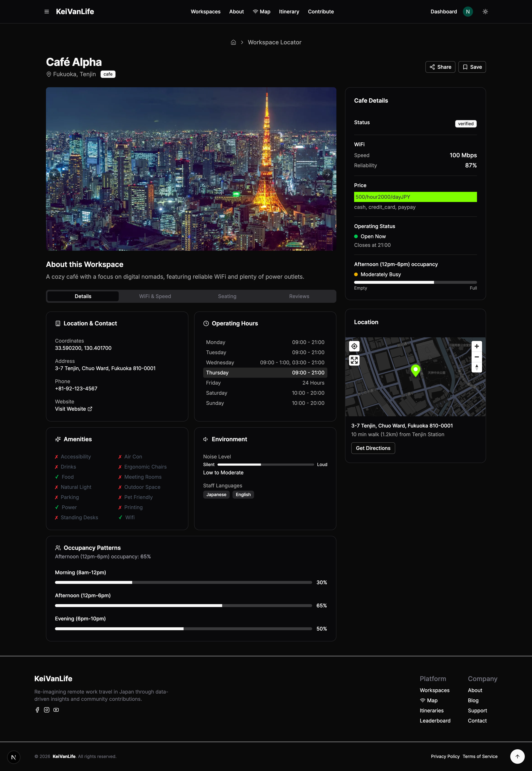Viewport: 532px width, 771px height.
Task: Open footer Contact link
Action: pyautogui.click(x=477, y=721)
